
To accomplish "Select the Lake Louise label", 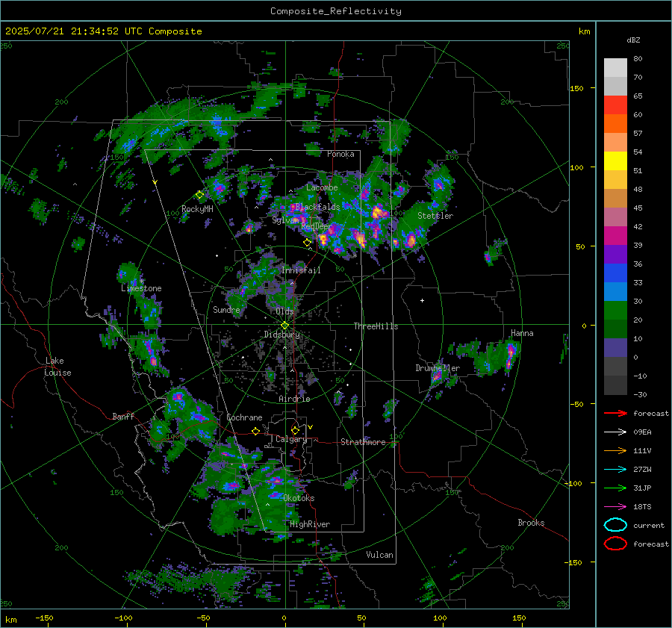I will click(58, 367).
